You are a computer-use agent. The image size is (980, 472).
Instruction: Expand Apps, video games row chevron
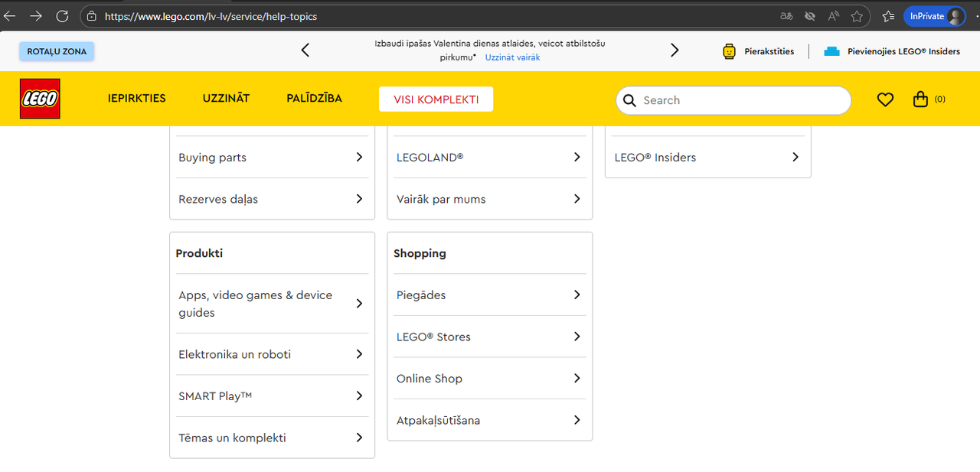359,304
